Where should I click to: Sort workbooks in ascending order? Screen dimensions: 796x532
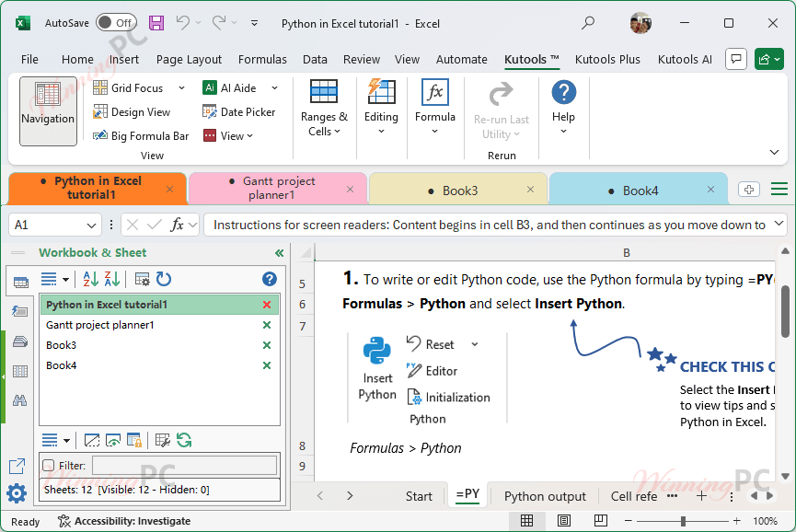pos(91,279)
